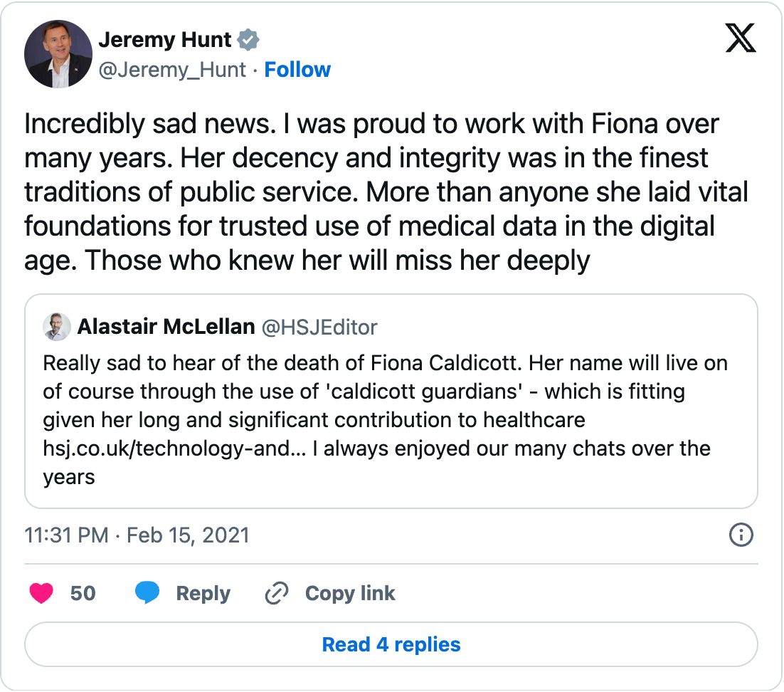
Task: Like the tweet with the heart icon
Action: click(41, 593)
